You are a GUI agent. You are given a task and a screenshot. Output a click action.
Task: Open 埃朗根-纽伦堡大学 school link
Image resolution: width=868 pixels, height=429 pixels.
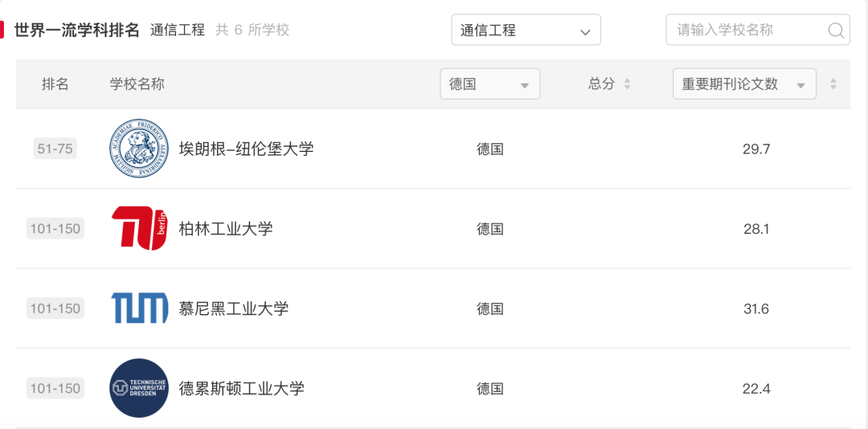click(247, 149)
